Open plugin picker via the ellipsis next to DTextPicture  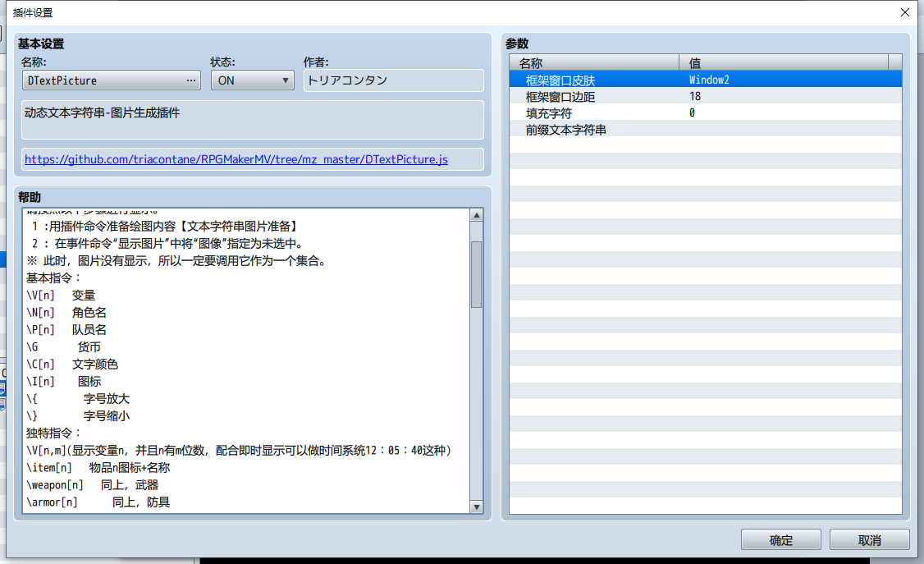tap(191, 80)
